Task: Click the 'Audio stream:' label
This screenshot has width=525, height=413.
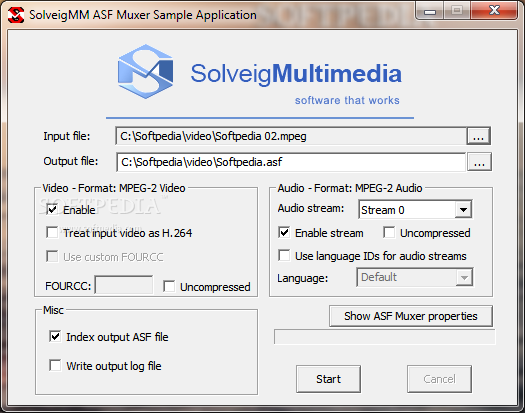Action: point(311,208)
